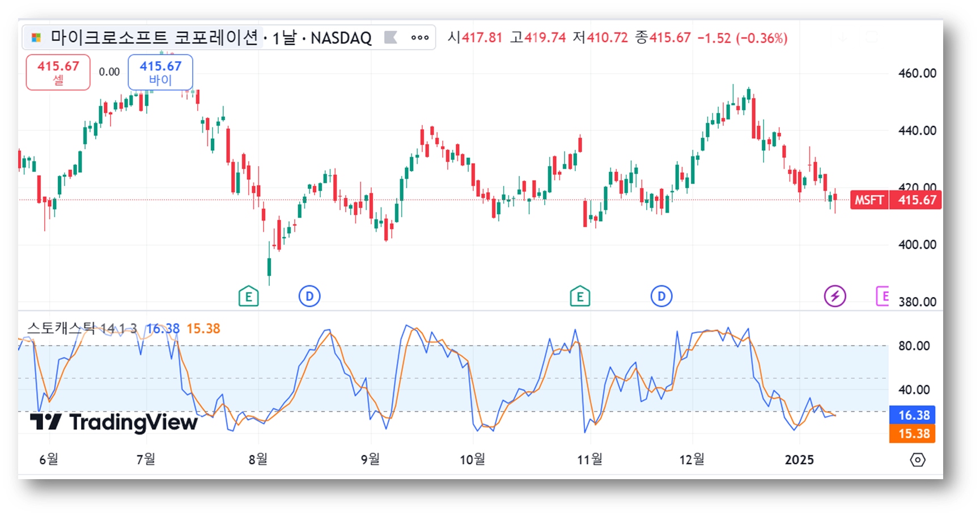Click the 2025 time axis label
The image size is (980, 516).
(799, 460)
